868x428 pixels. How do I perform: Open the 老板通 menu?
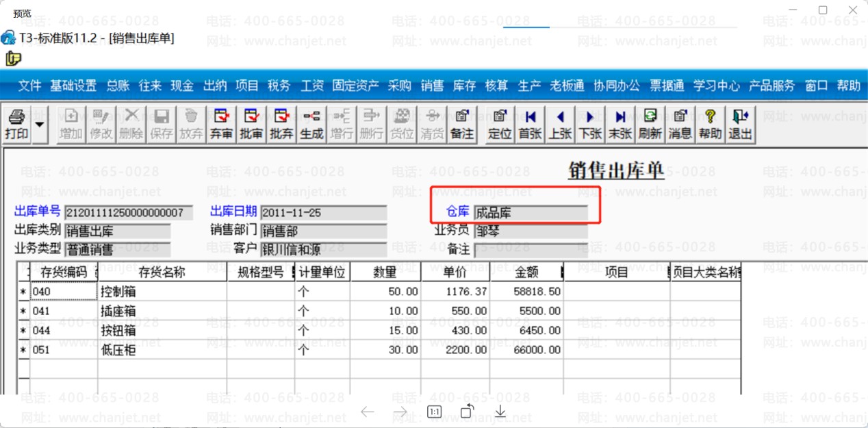coord(567,86)
